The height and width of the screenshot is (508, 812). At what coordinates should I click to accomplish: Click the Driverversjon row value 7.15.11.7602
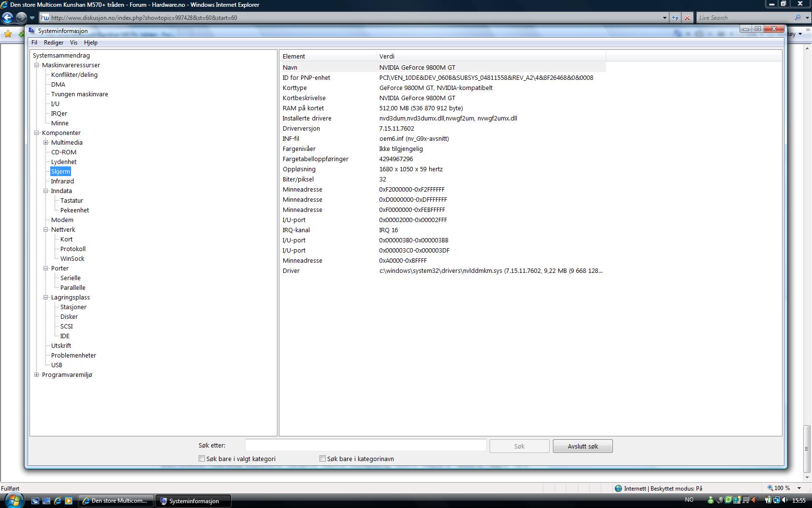[x=397, y=129]
